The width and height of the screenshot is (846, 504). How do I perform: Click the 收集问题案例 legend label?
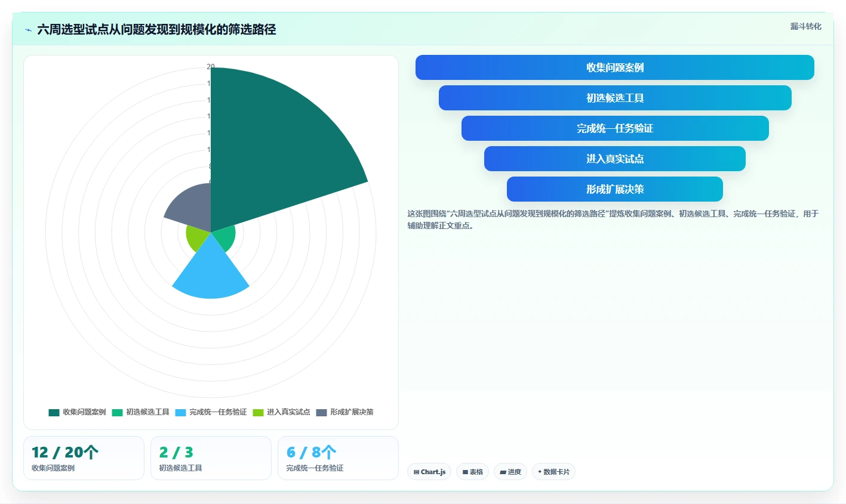84,412
